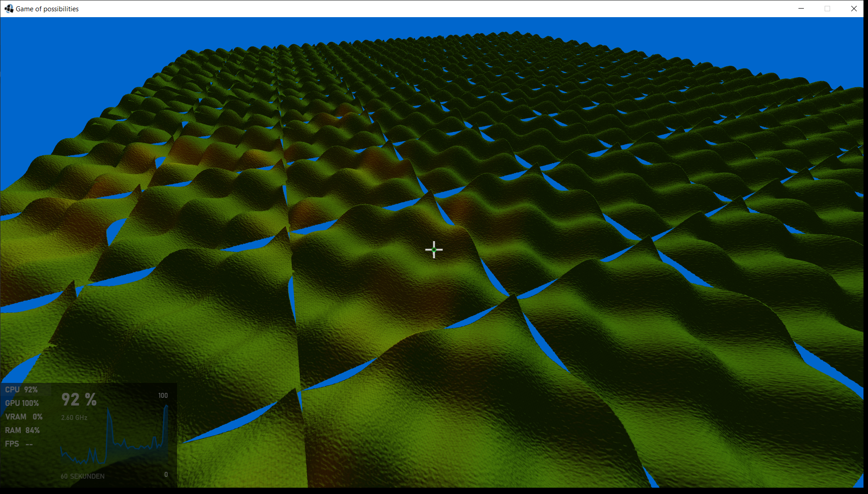Click the 60 SEKUNDEN time label
The image size is (868, 494).
pyautogui.click(x=83, y=476)
